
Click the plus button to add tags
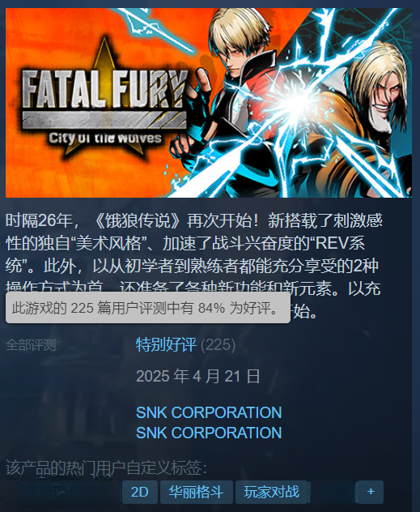coord(371,492)
